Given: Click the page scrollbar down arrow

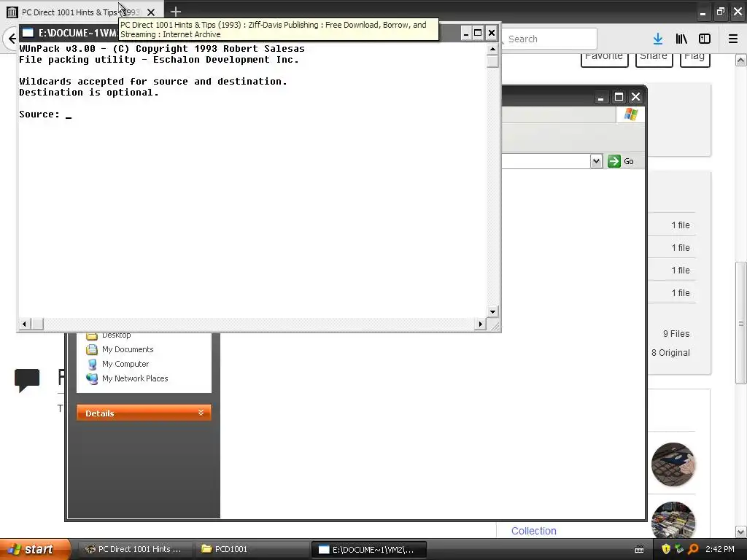Looking at the screenshot, I should 741,532.
